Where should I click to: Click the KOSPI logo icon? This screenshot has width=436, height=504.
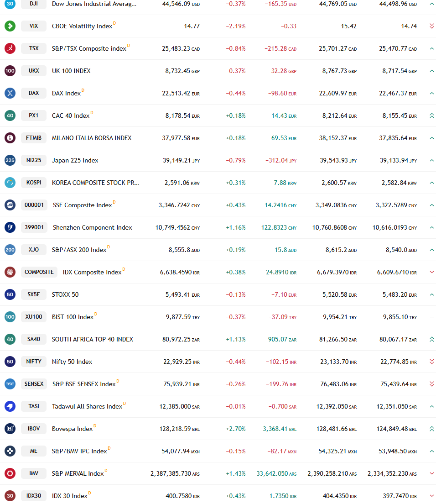10,183
